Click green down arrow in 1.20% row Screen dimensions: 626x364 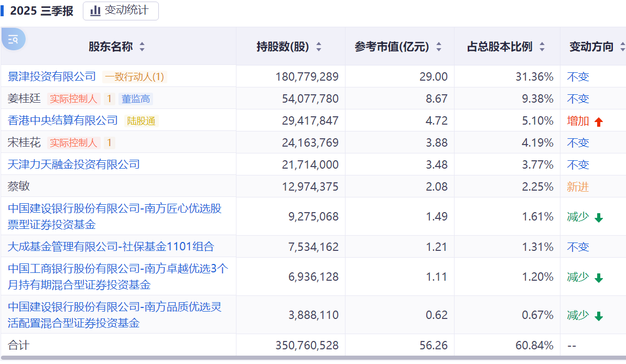[598, 278]
